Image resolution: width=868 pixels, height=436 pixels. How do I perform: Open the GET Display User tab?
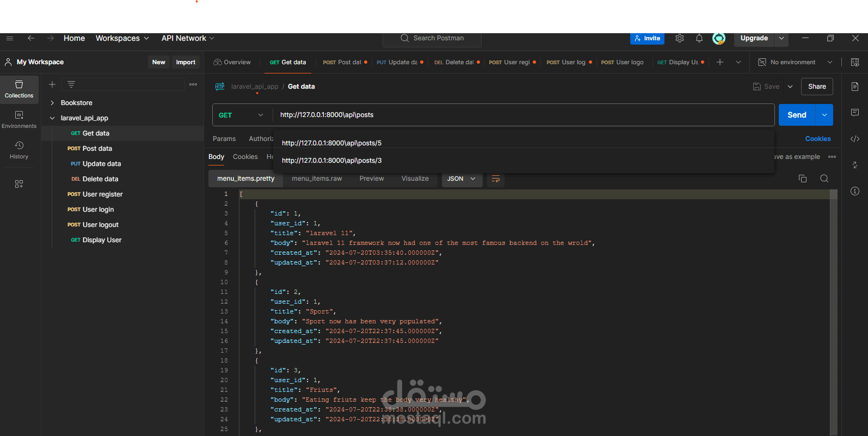(x=680, y=62)
